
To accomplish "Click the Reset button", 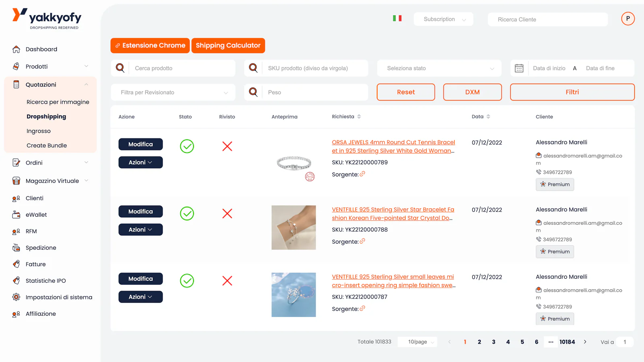I will 406,92.
